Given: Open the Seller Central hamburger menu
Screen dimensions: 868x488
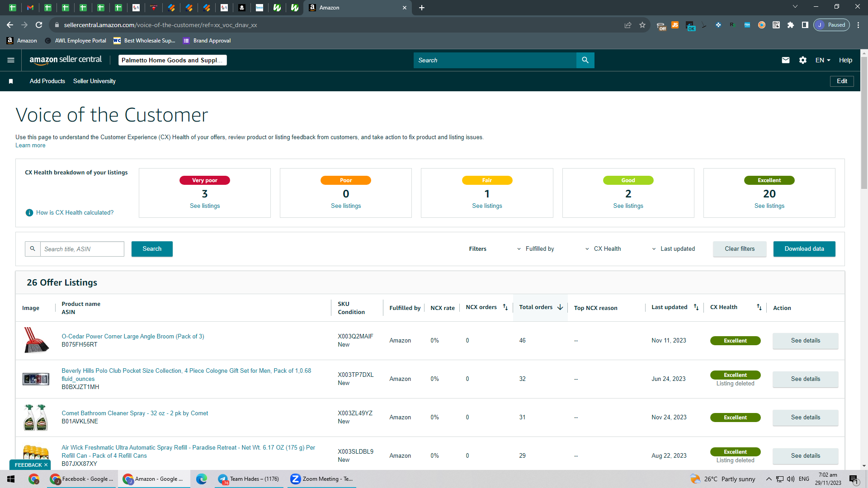Looking at the screenshot, I should [x=11, y=60].
